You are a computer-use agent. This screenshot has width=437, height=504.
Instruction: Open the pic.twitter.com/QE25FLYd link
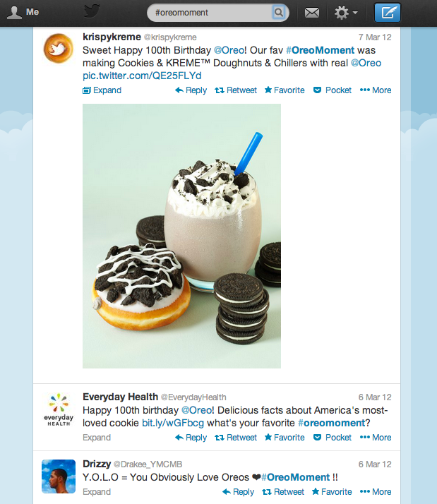tap(142, 76)
